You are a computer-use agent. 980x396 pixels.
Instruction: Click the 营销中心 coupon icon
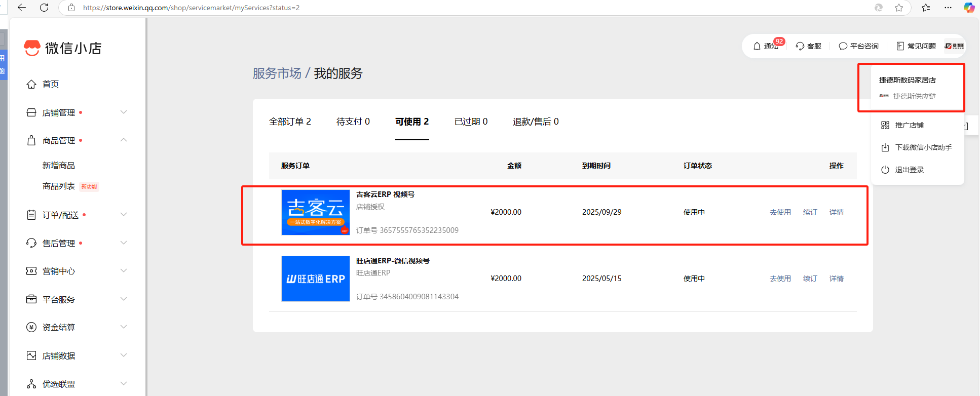(x=31, y=271)
